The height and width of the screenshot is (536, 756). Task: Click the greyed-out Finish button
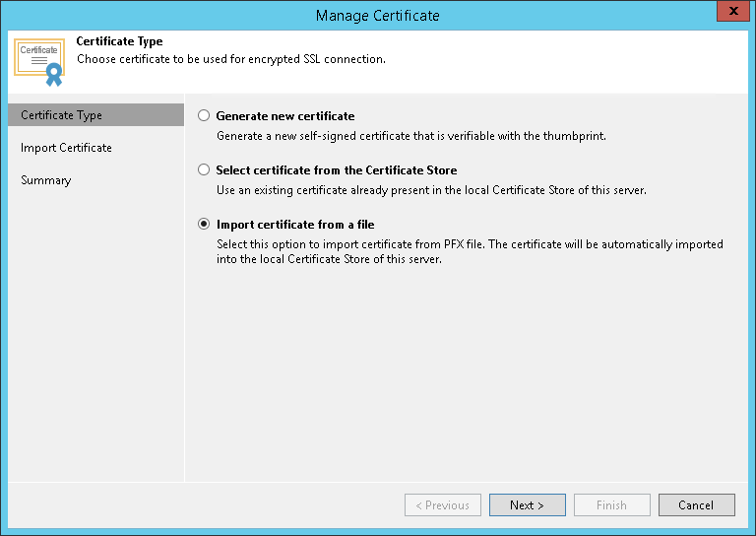[611, 504]
